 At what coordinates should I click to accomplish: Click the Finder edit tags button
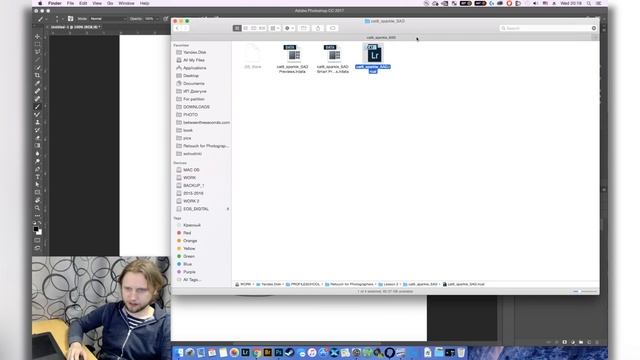(333, 28)
